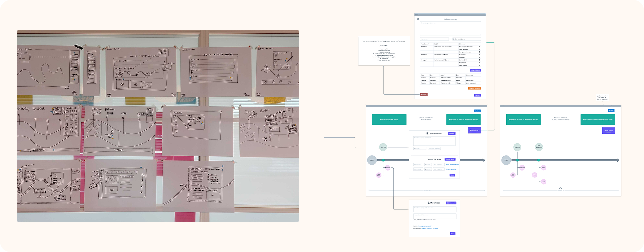This screenshot has width=644, height=252.
Task: Click the Edit Interventies button
Action: coord(450,159)
